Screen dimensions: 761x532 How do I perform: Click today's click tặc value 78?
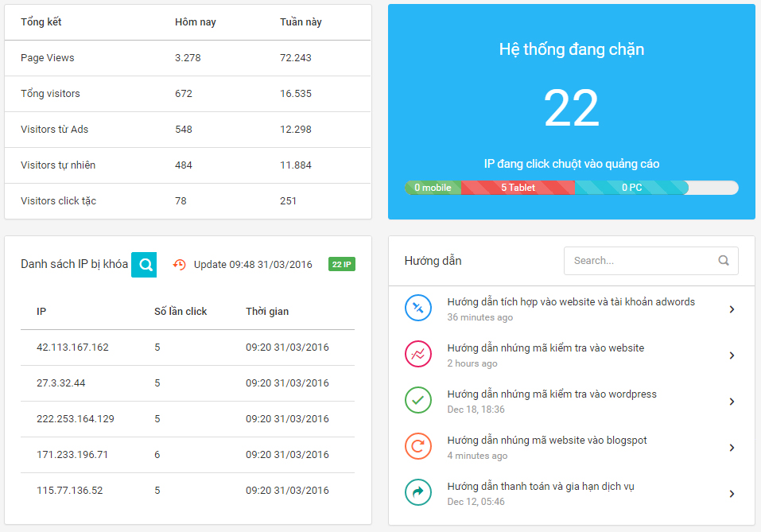181,201
